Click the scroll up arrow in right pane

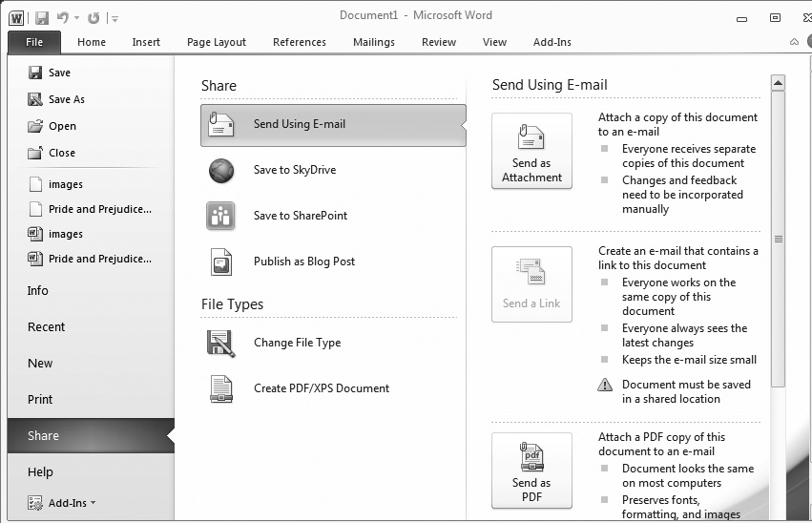(778, 83)
